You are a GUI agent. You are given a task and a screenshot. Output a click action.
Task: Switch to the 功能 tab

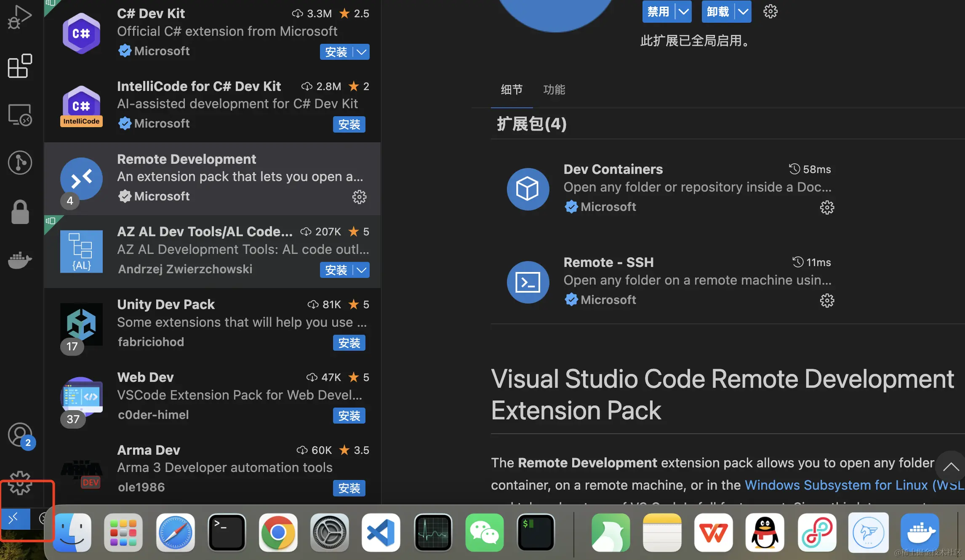click(554, 90)
